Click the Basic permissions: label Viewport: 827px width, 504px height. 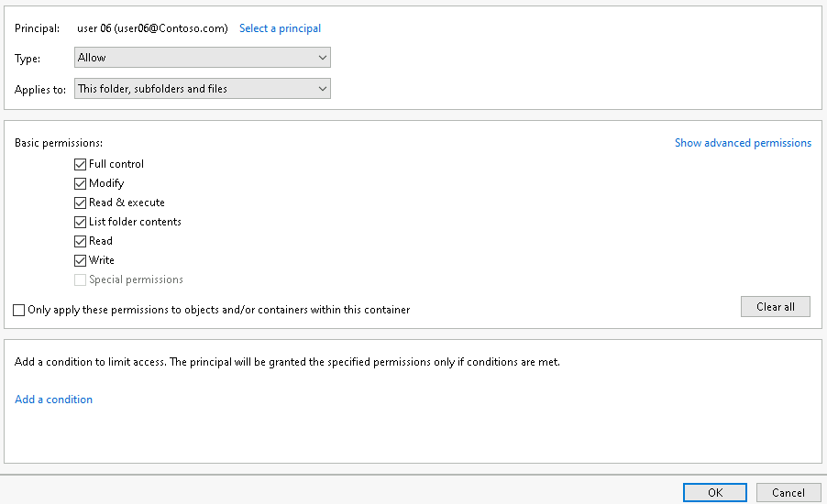[x=59, y=143]
